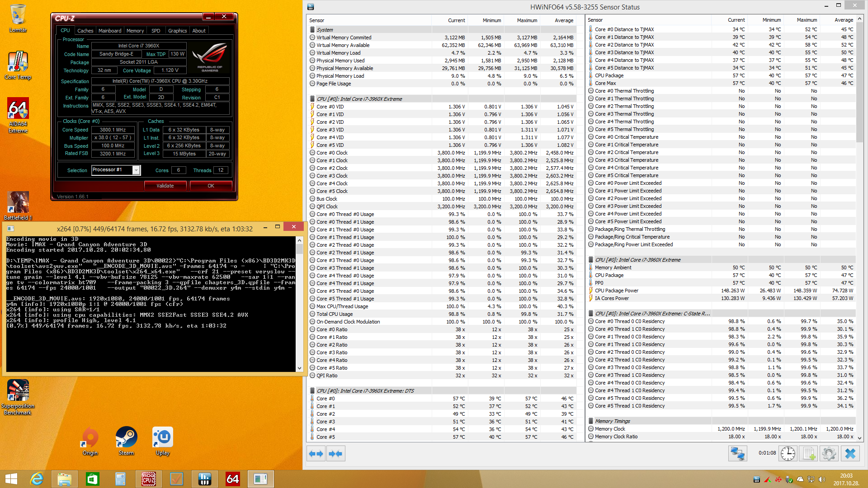The width and height of the screenshot is (868, 488).
Task: Switch to HWiNFO via taskbar icon
Action: 204,479
